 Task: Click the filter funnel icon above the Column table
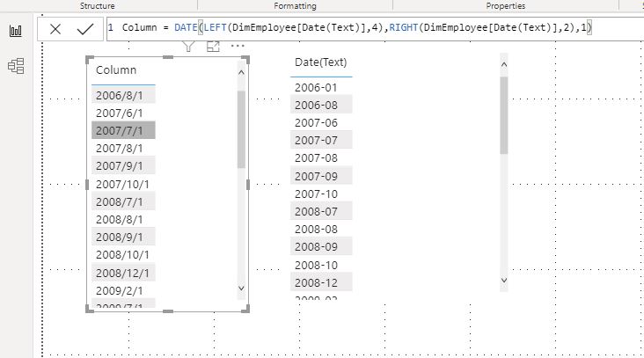point(188,47)
